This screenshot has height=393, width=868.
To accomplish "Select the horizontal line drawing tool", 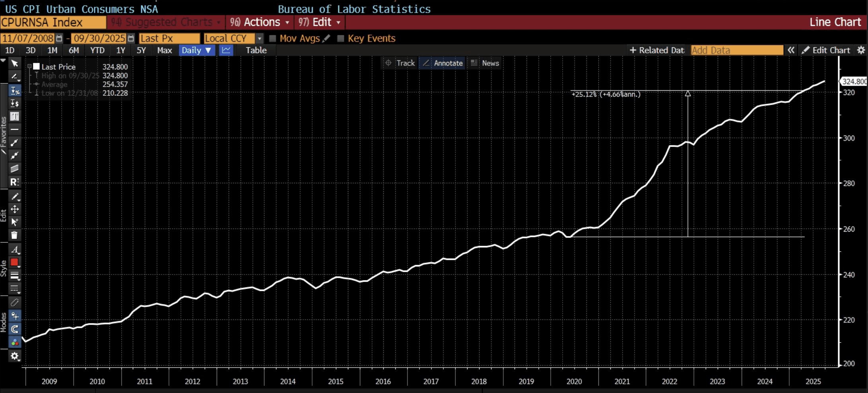I will click(x=15, y=130).
